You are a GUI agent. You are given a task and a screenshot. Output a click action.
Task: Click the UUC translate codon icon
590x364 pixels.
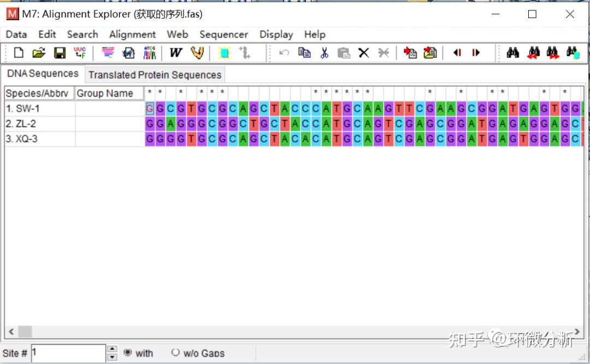click(80, 52)
